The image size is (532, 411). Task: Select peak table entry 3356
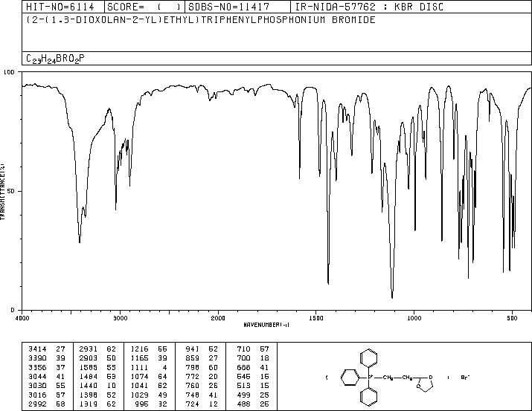37,367
